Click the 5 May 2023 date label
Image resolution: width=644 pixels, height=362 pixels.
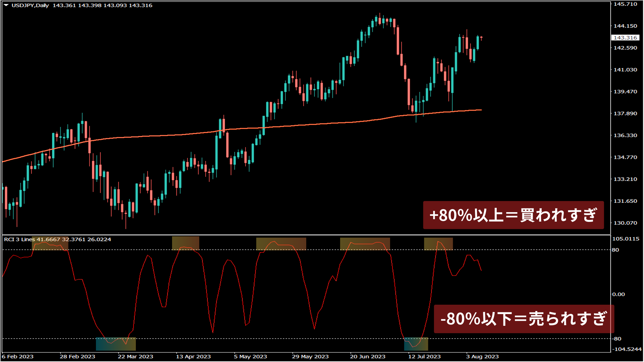click(x=251, y=357)
